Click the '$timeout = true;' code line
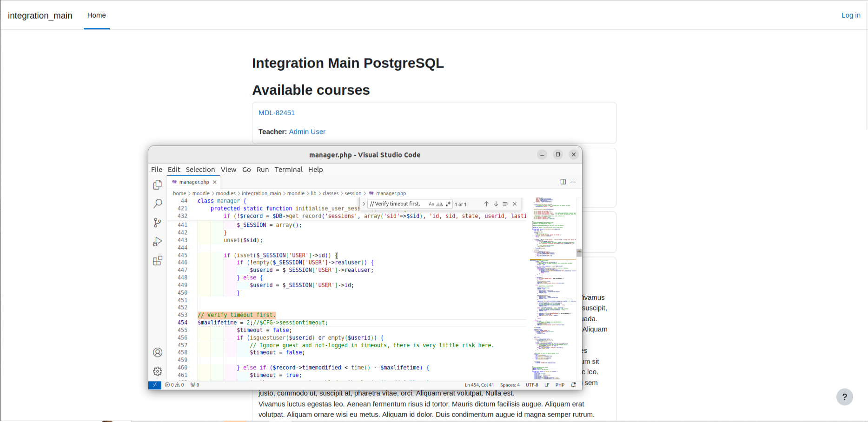The width and height of the screenshot is (868, 422). (275, 375)
